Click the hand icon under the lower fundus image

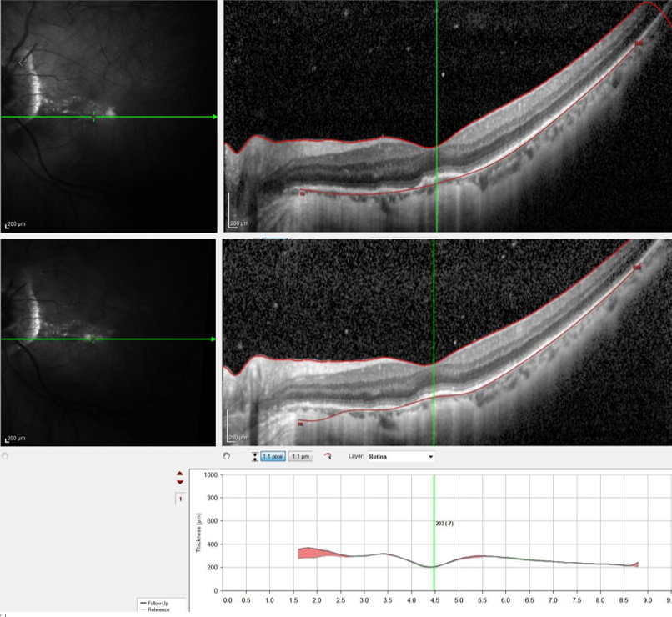point(6,457)
